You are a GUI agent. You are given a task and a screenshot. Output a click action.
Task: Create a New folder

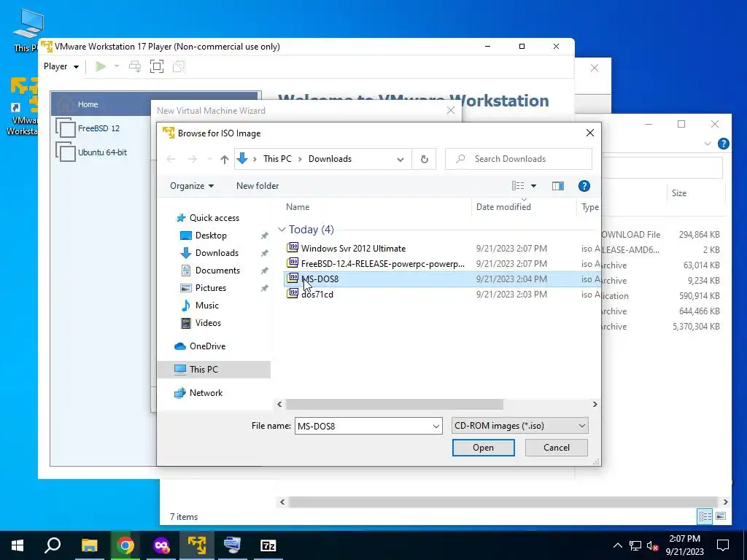[x=258, y=186]
